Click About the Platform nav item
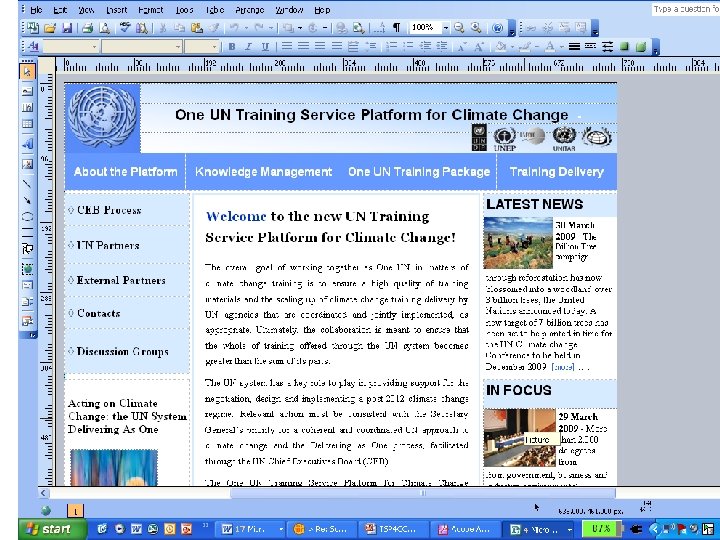Image resolution: width=720 pixels, height=540 pixels. (125, 172)
